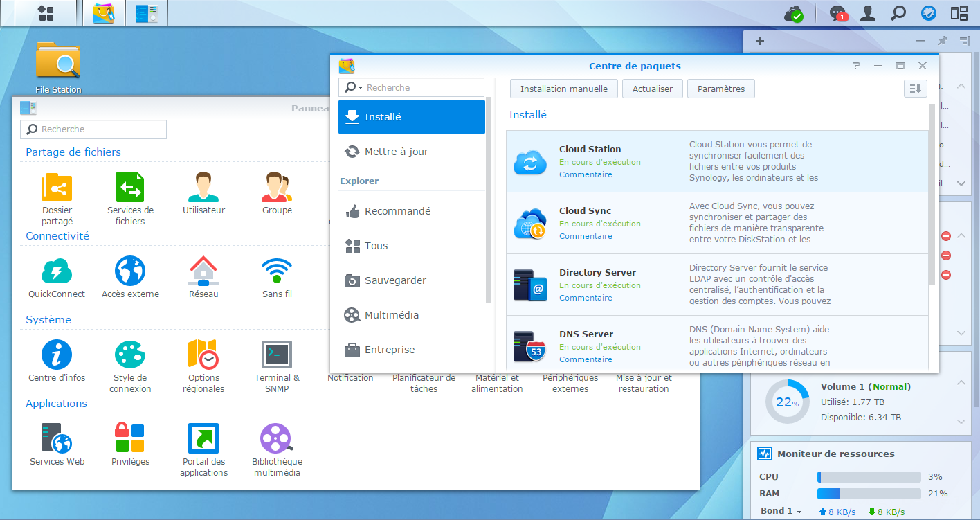Image resolution: width=980 pixels, height=520 pixels.
Task: Open Dossier partagé in Control Panel
Action: click(x=57, y=199)
